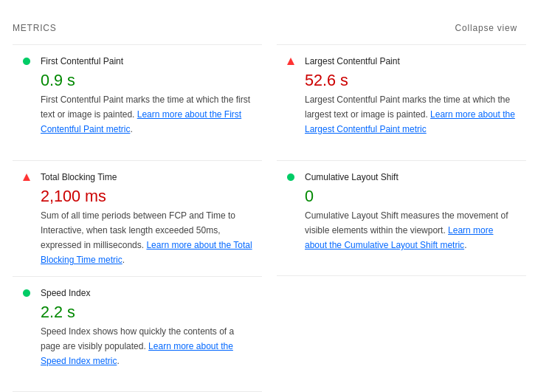Click the Largest Contentful Paint title
Image resolution: width=552 pixels, height=392 pixels.
pos(352,61)
